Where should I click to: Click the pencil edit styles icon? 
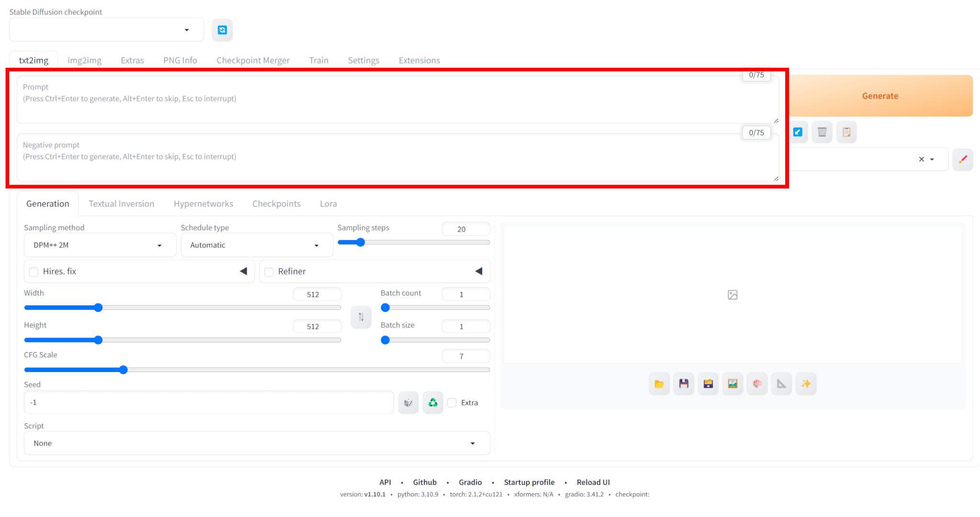pyautogui.click(x=962, y=159)
